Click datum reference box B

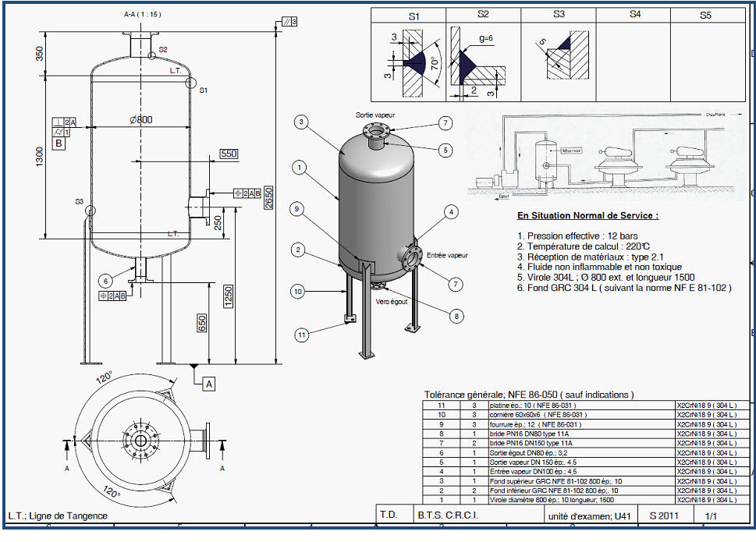click(x=59, y=143)
